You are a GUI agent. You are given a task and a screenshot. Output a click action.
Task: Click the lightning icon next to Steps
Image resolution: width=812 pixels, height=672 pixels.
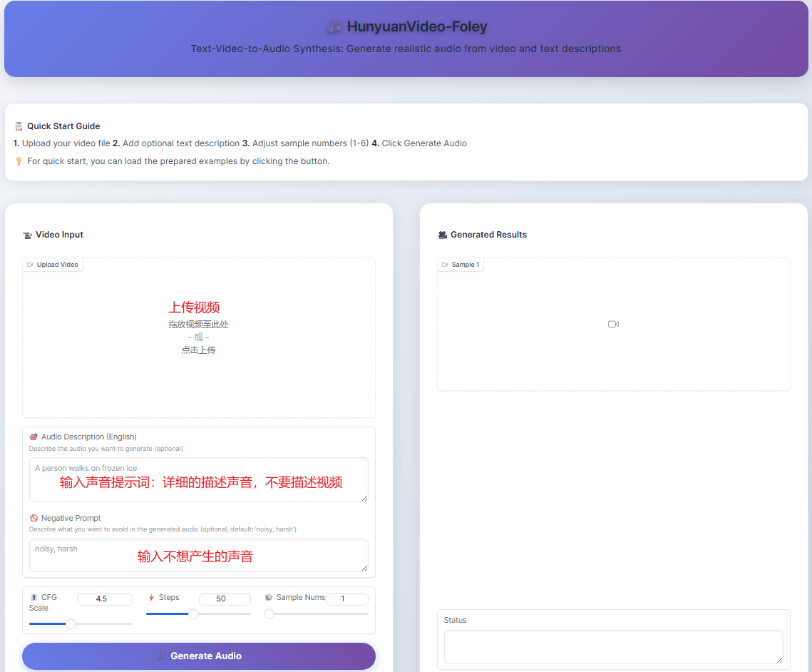click(151, 598)
